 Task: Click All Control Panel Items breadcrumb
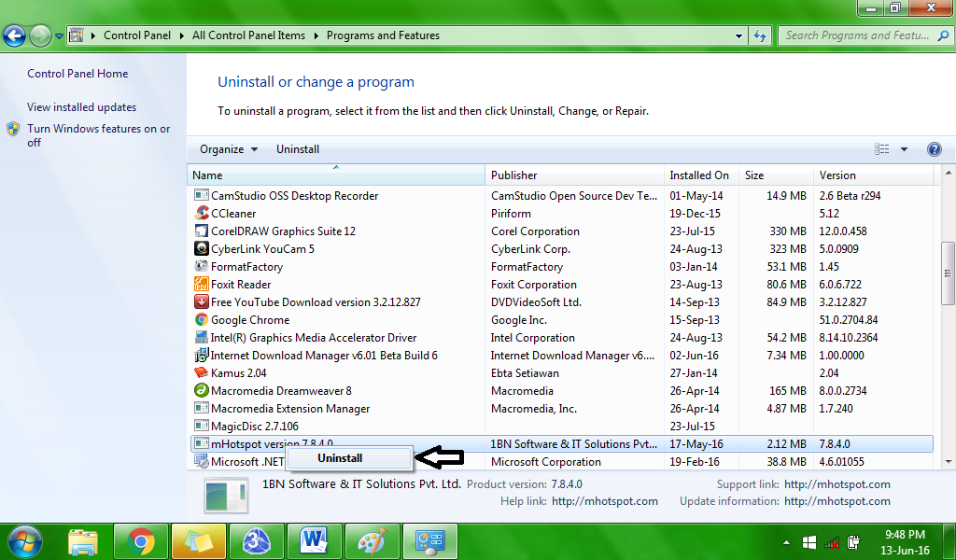248,36
